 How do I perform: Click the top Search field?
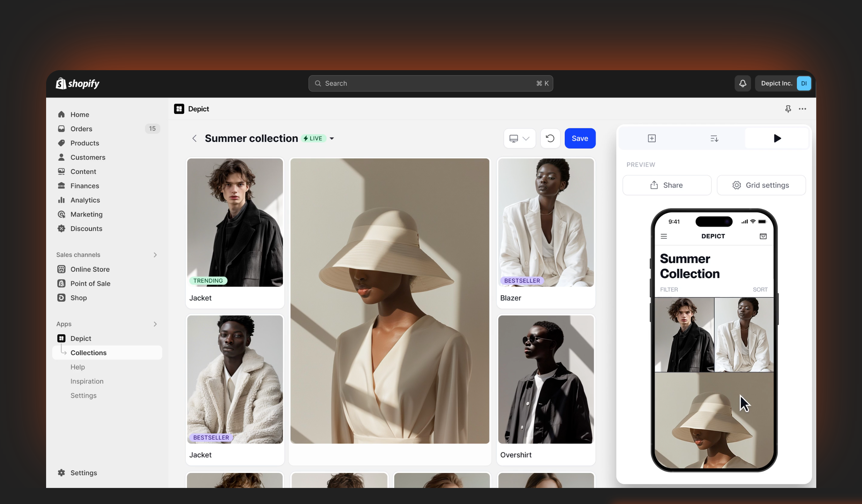430,83
